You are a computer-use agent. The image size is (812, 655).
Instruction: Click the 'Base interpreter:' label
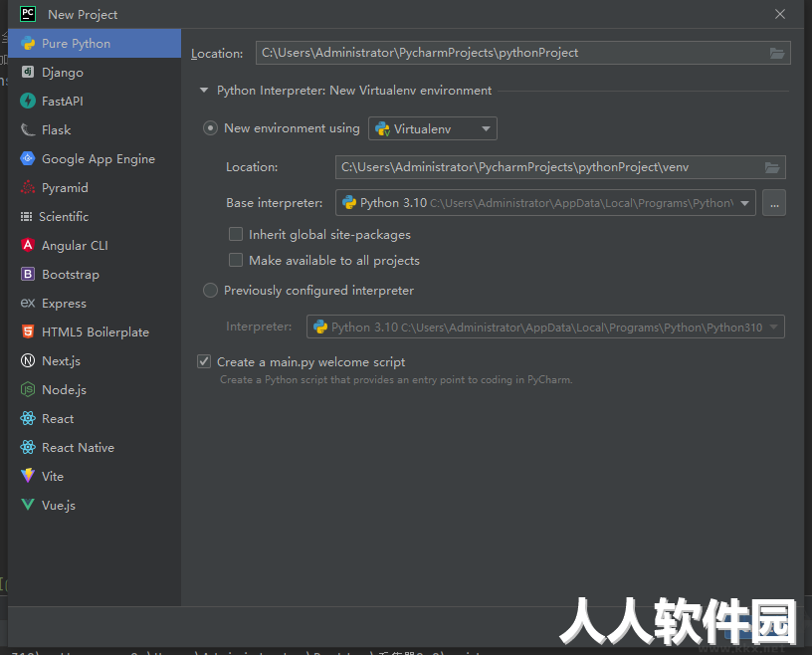[274, 203]
